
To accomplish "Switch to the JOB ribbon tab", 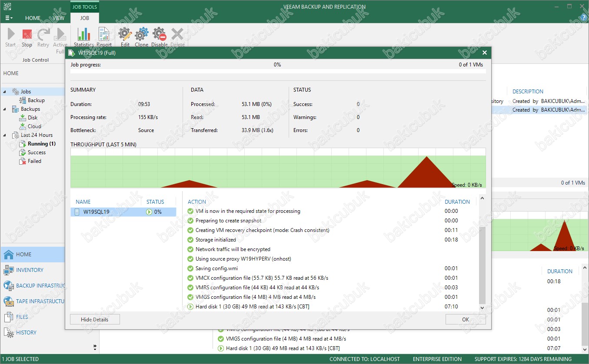I will [85, 18].
